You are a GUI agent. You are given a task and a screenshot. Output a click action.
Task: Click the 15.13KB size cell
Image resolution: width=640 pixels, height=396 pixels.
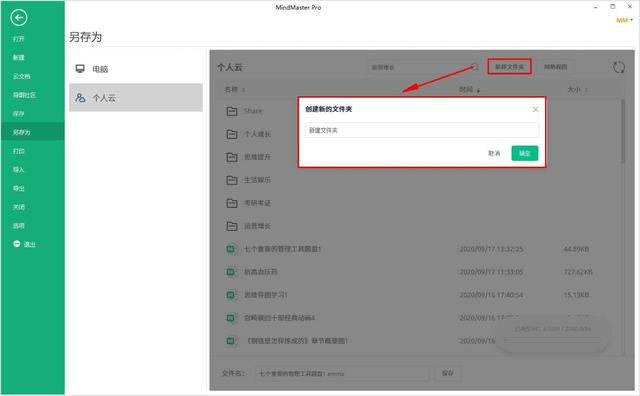click(x=576, y=295)
